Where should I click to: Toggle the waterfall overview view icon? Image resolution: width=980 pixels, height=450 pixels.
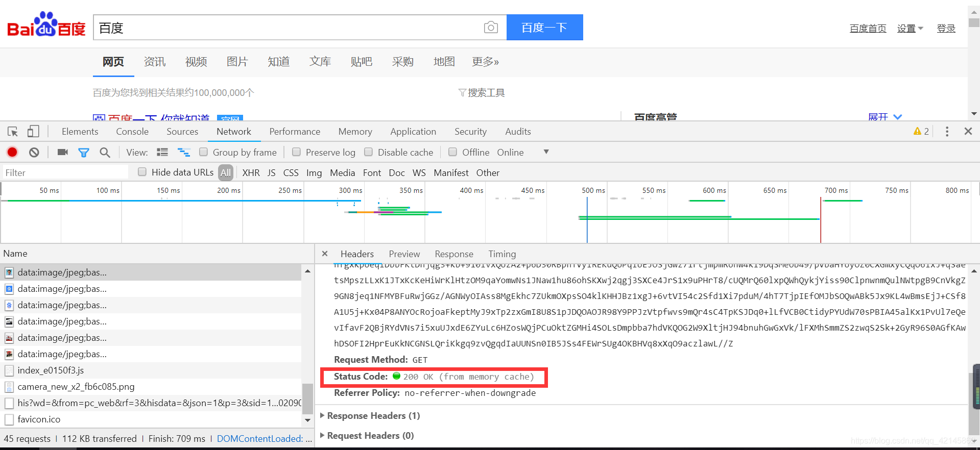point(184,152)
